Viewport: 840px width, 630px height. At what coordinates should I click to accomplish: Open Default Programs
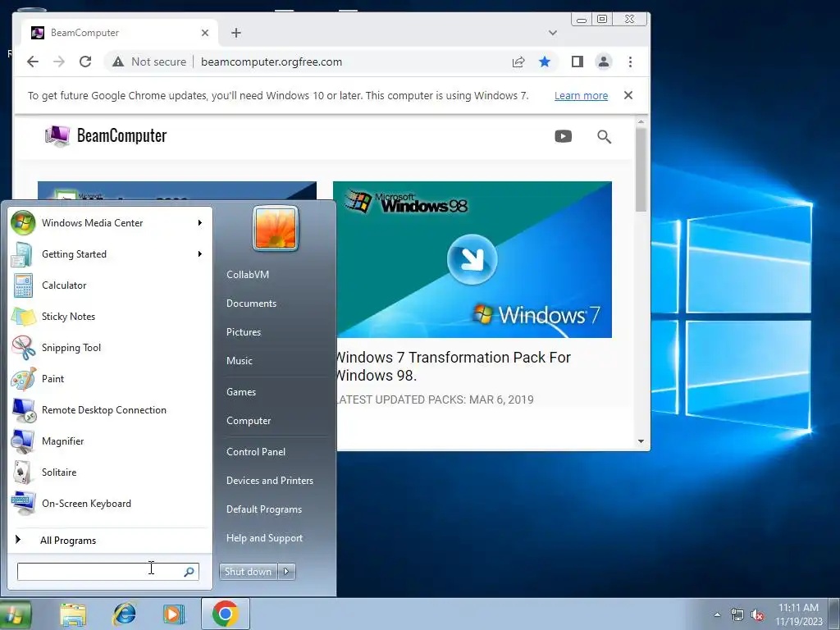click(264, 509)
